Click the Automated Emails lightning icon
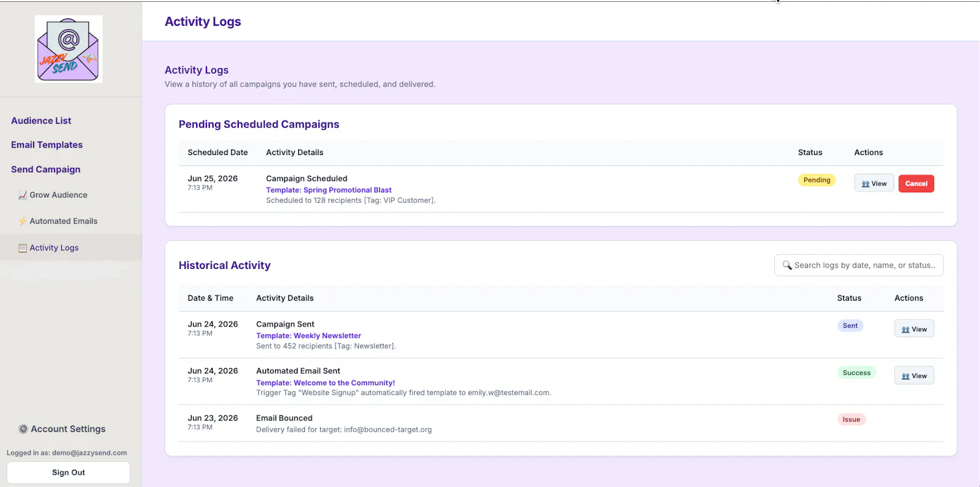 click(23, 221)
